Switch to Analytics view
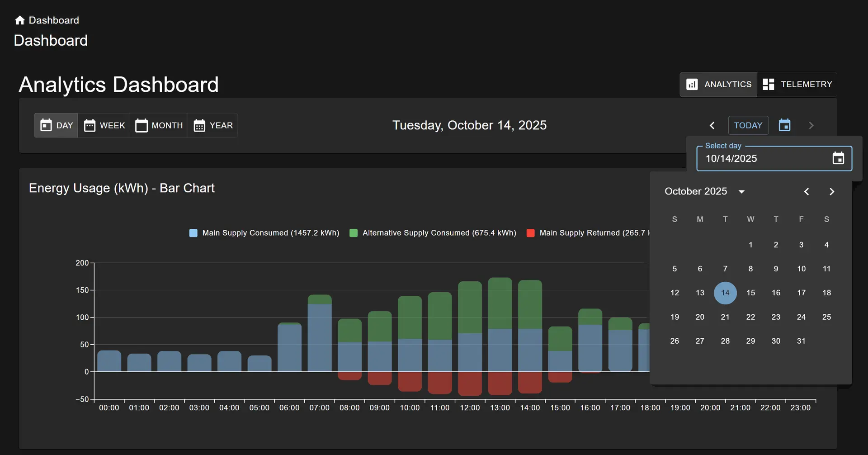The height and width of the screenshot is (455, 868). click(x=718, y=85)
